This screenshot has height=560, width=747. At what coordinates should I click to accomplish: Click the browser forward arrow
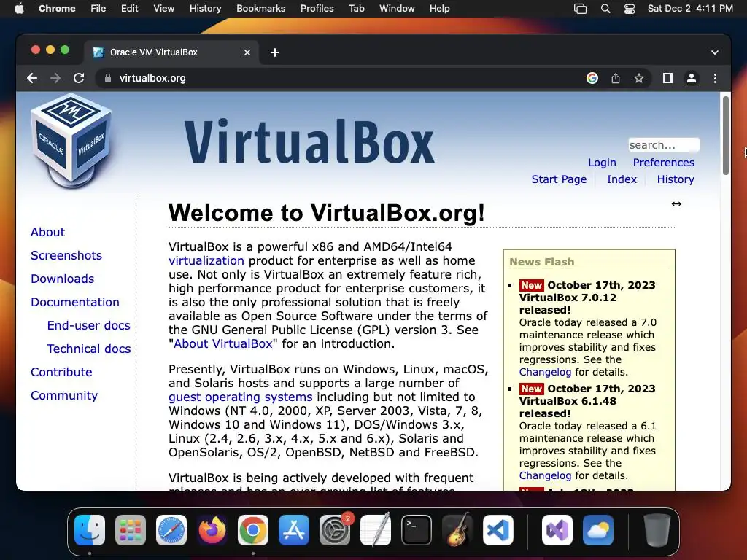click(x=55, y=78)
